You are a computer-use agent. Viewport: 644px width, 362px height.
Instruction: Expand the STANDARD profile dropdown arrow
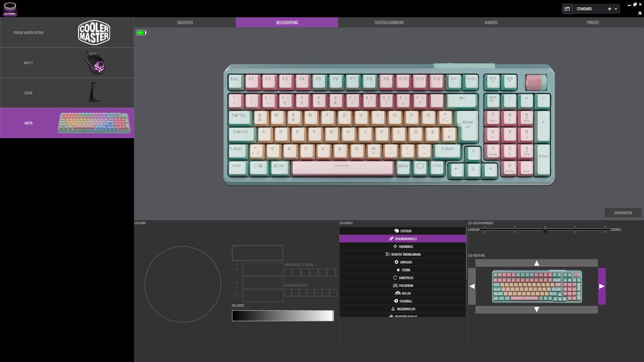point(616,9)
